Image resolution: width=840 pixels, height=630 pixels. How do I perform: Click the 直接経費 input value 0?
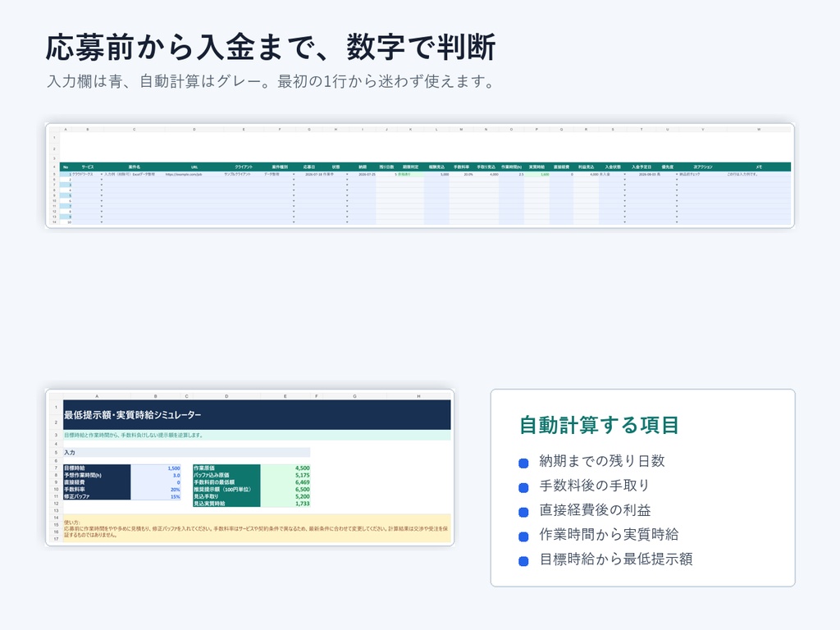(x=155, y=482)
